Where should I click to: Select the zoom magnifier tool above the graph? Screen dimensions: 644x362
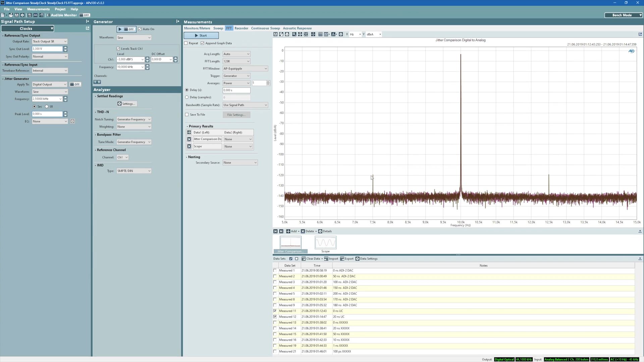tap(294, 34)
